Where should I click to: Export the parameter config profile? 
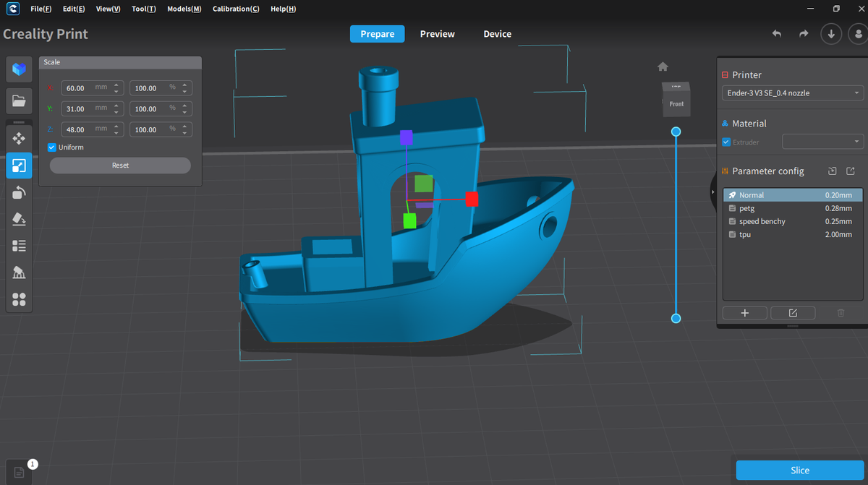coord(851,171)
